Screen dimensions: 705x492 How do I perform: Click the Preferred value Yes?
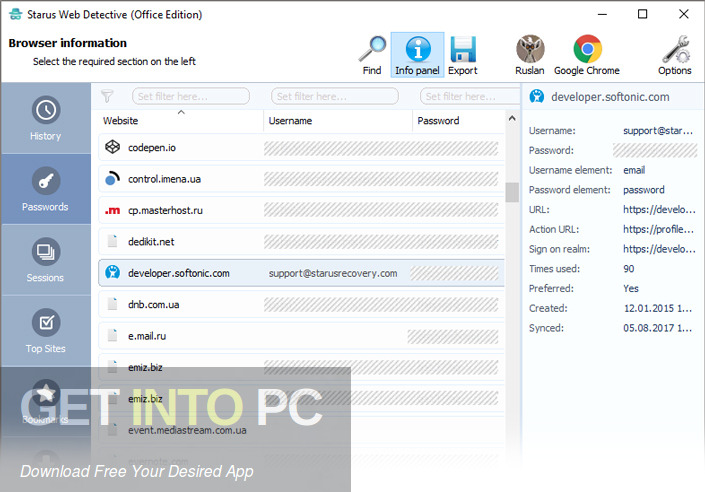coord(631,289)
